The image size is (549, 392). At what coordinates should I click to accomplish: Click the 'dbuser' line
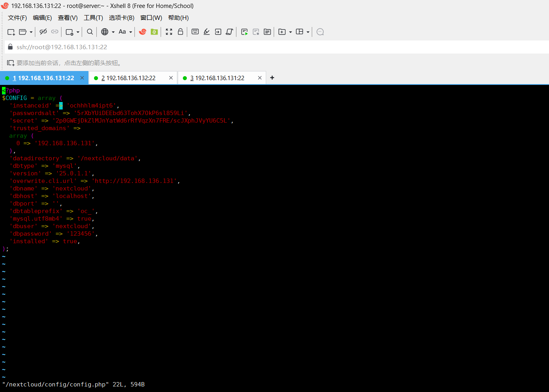click(x=52, y=226)
